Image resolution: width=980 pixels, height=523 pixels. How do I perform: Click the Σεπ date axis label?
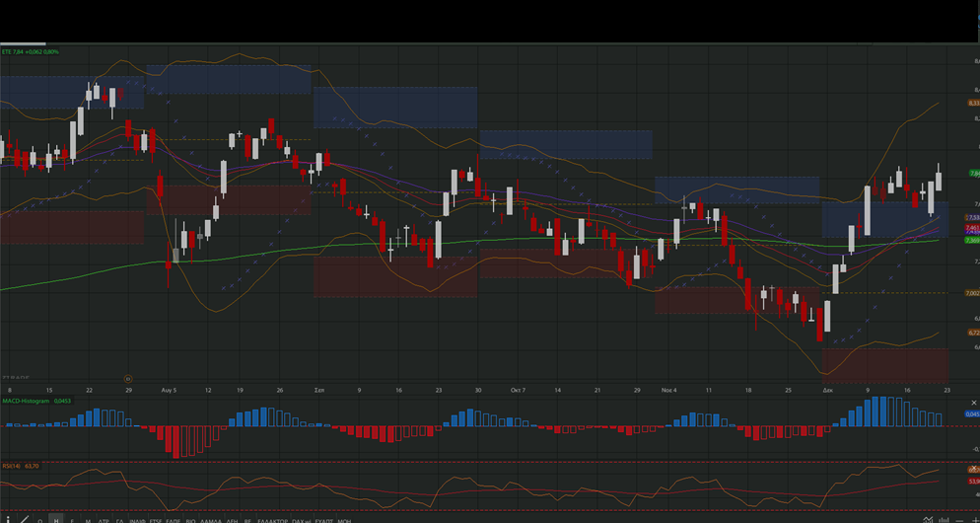318,390
